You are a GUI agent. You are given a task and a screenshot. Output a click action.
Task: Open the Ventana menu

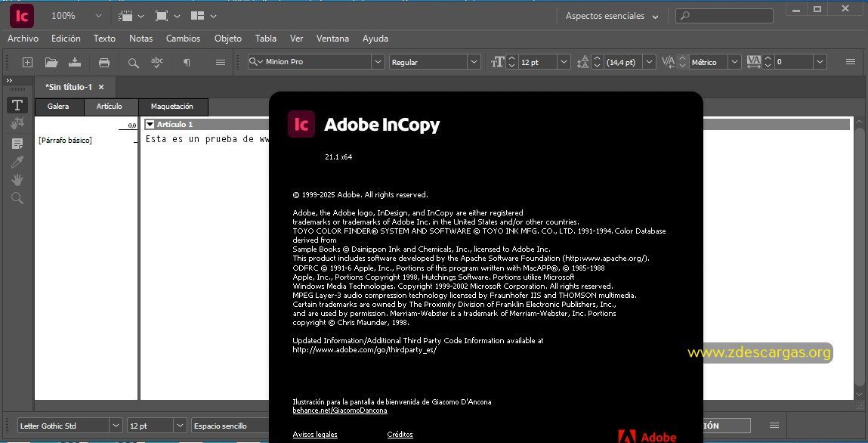click(332, 39)
